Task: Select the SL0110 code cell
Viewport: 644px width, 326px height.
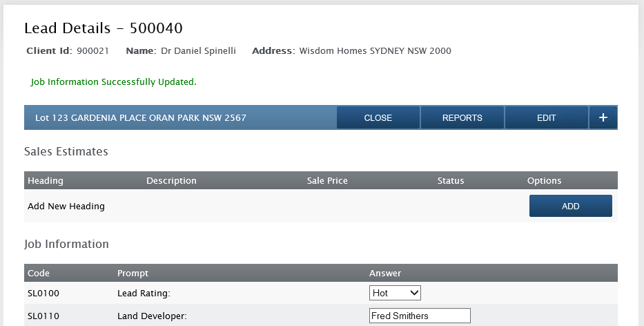Action: pyautogui.click(x=43, y=316)
